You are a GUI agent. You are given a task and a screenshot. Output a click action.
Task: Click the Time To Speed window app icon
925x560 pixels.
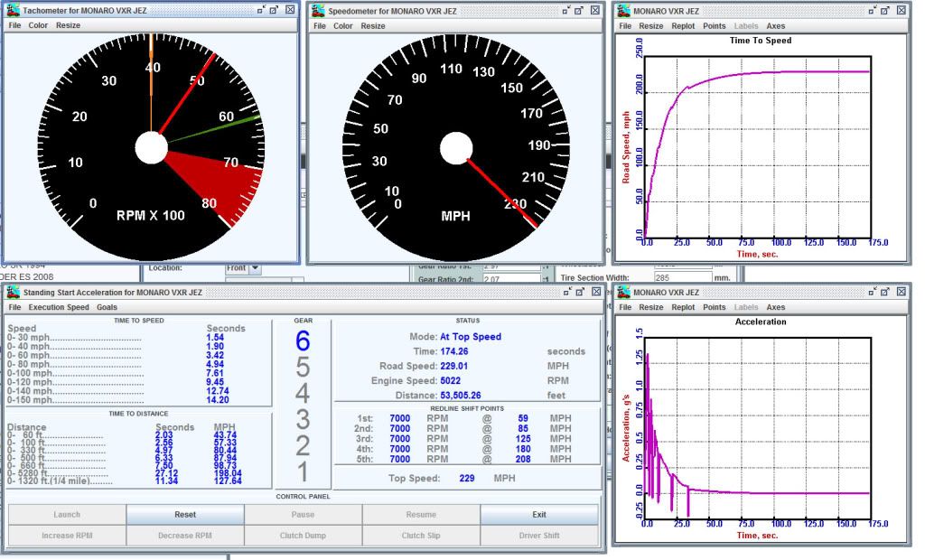(x=623, y=11)
